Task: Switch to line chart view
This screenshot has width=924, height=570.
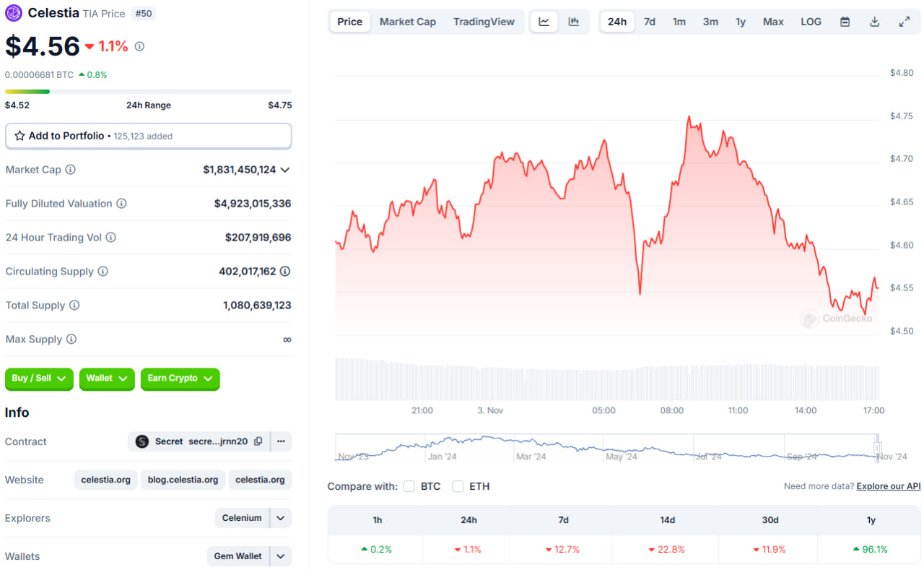Action: click(544, 22)
